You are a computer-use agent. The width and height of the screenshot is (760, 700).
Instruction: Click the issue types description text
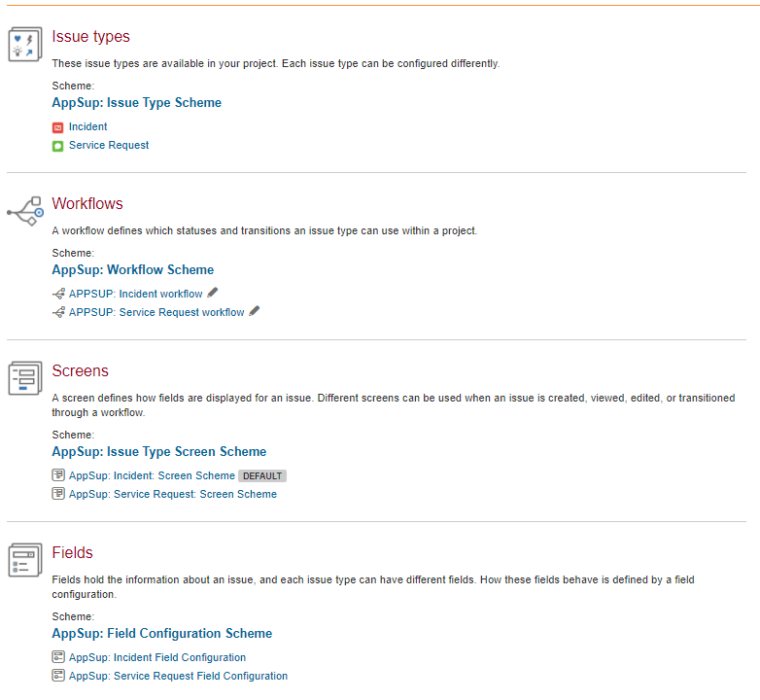pos(276,64)
